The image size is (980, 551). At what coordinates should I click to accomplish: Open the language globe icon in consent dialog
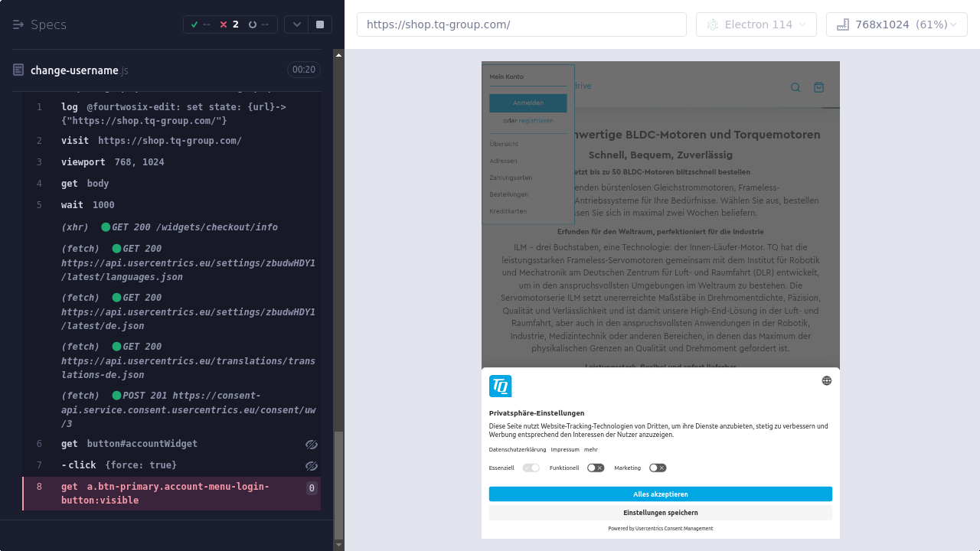(x=826, y=380)
